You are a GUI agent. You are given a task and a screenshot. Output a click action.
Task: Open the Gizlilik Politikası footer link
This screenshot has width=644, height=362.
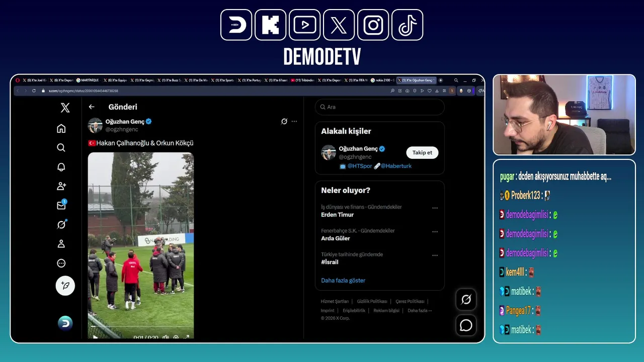[372, 301]
